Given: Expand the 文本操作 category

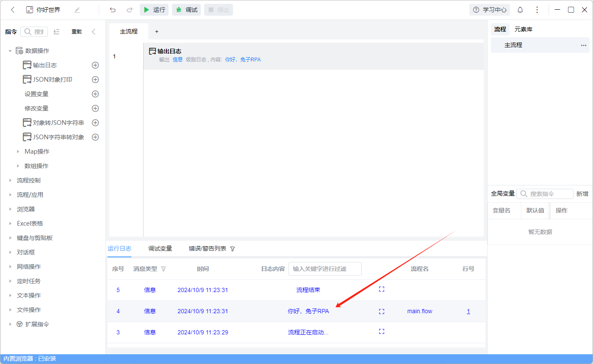Looking at the screenshot, I should click(x=10, y=295).
